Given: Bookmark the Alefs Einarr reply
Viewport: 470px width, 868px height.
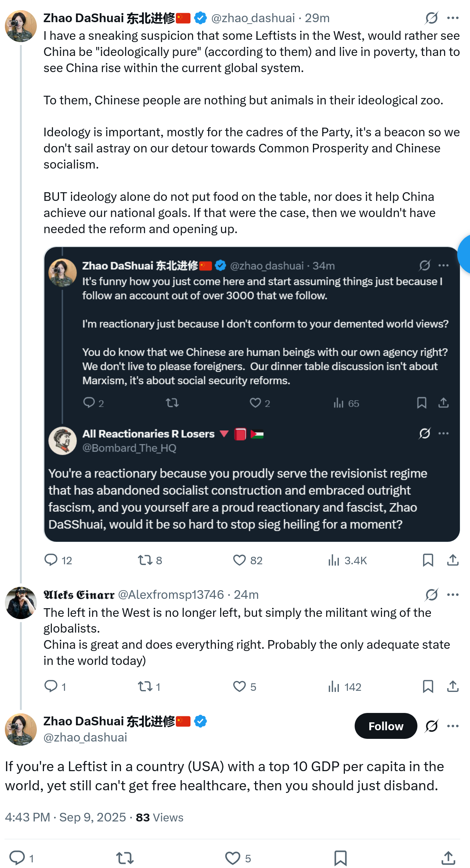Looking at the screenshot, I should click(428, 686).
